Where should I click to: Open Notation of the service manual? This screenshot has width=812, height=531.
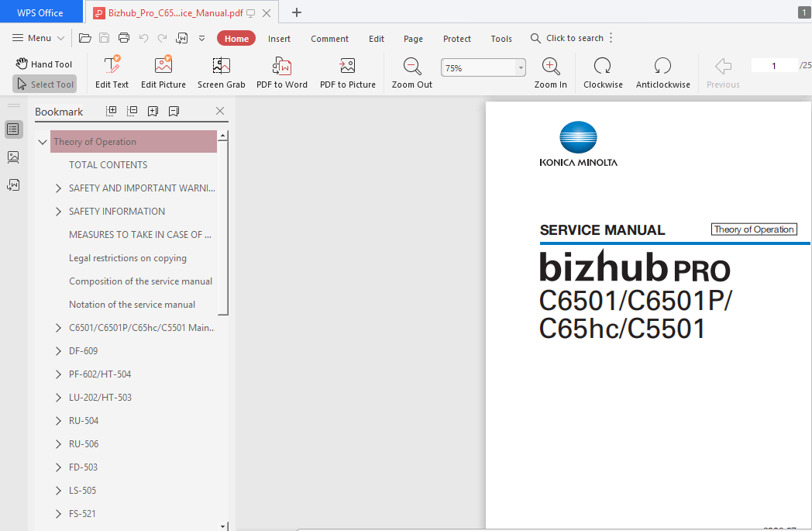click(x=132, y=305)
